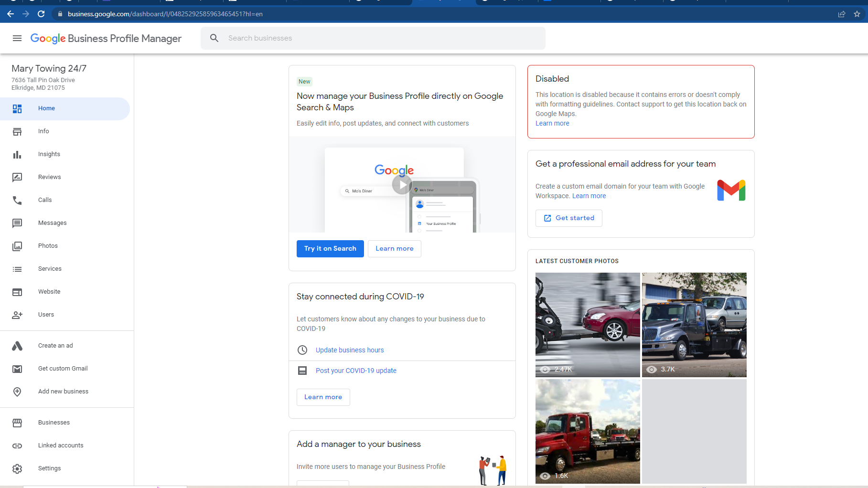The image size is (868, 488).
Task: Click the Search businesses input field
Action: coord(373,38)
